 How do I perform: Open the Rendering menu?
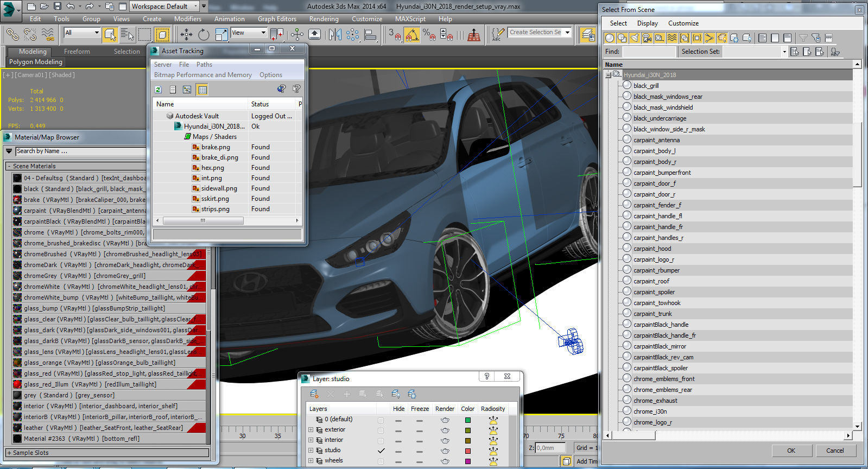tap(324, 19)
